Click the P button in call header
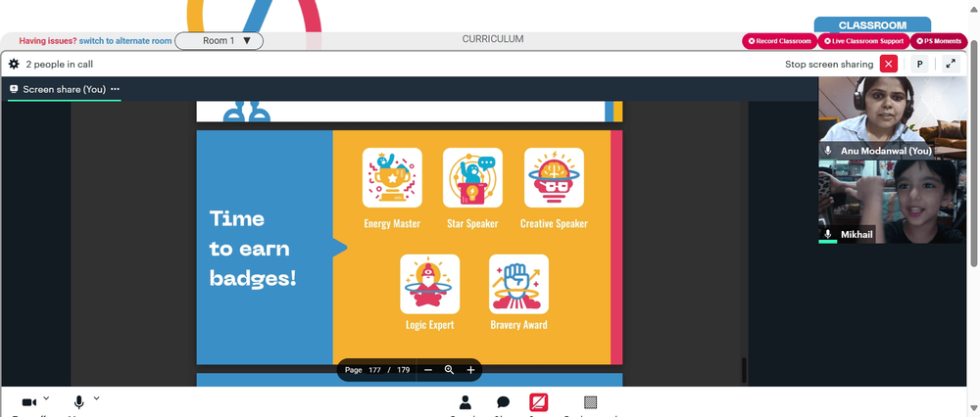Viewport: 980px width, 417px height. (x=919, y=64)
